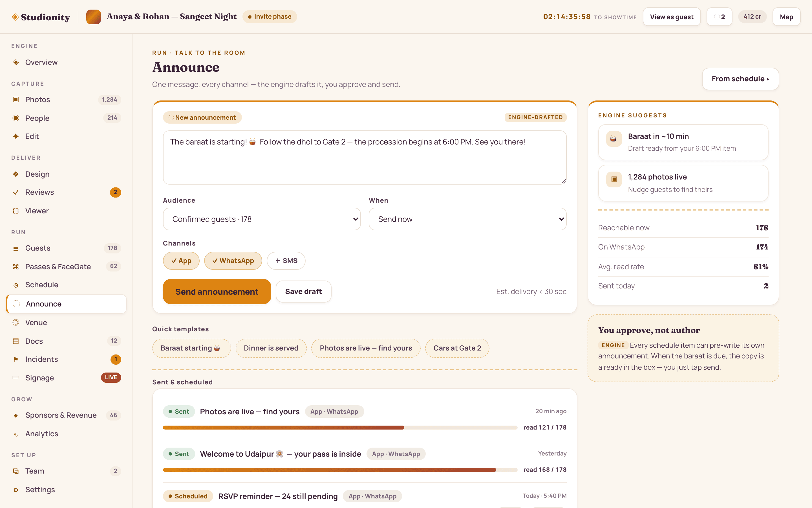This screenshot has height=508, width=812.
Task: Click the LIVE badge beside Signage
Action: (x=111, y=377)
